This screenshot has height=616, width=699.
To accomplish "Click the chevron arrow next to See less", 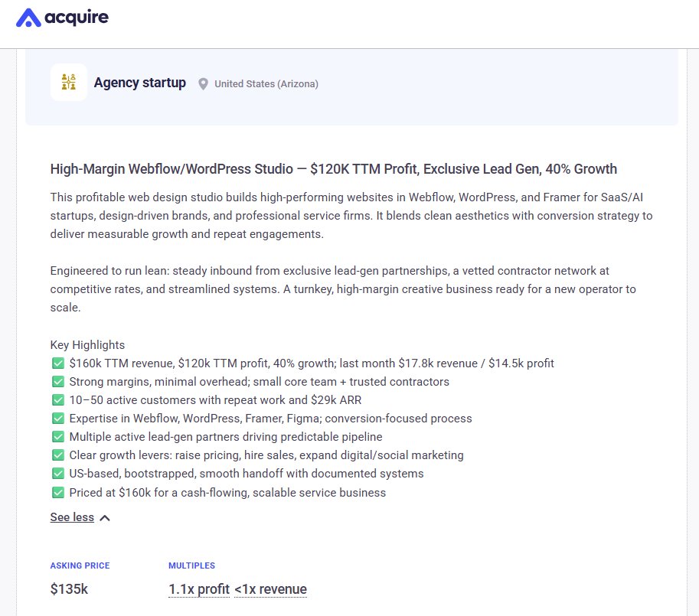I will tap(105, 518).
